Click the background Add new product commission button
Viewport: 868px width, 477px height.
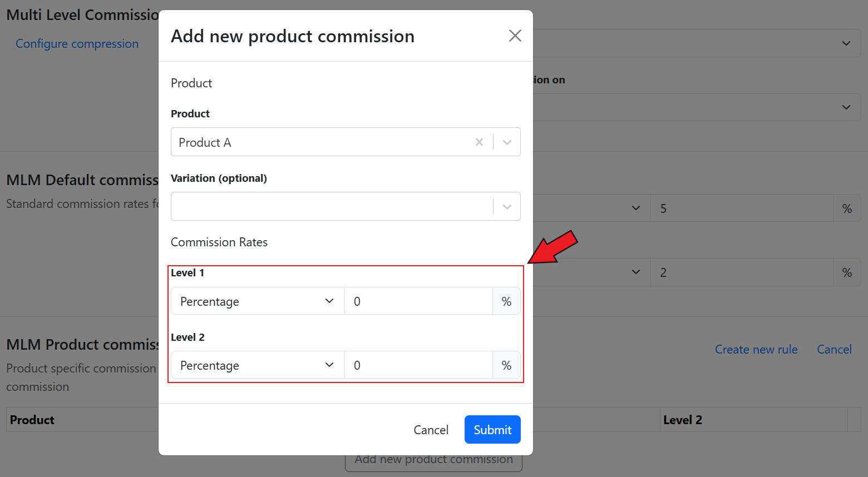433,461
